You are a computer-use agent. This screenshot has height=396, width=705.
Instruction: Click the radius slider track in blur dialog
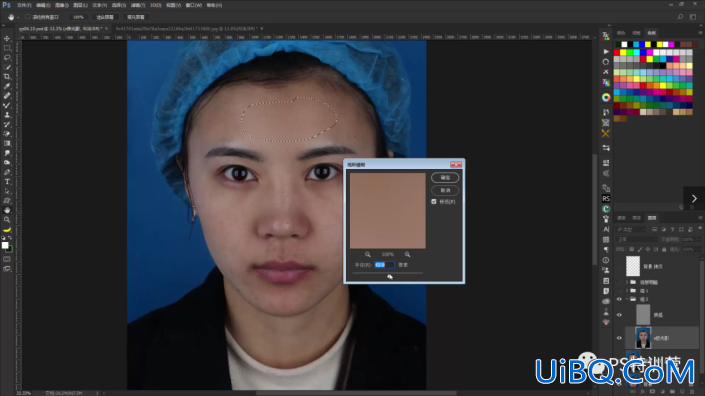click(x=388, y=273)
